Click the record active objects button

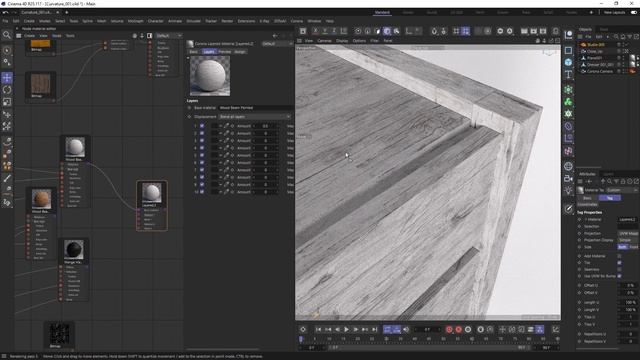coord(449,329)
